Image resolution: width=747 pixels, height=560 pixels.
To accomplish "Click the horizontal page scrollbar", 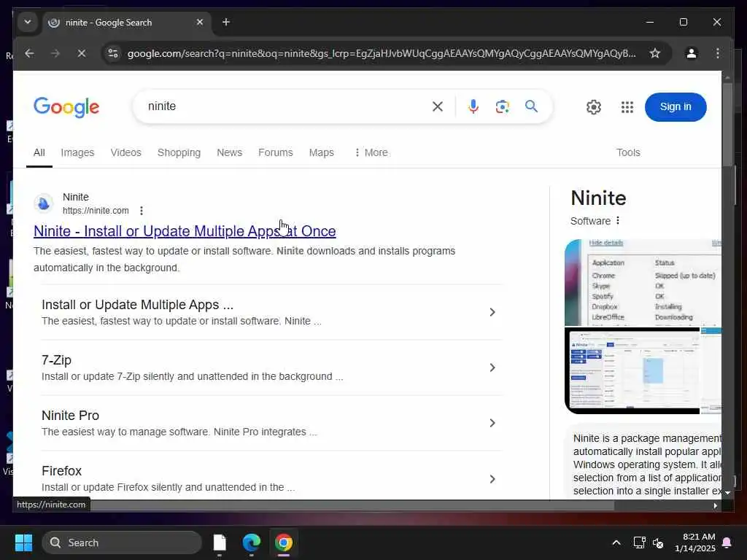I will pyautogui.click(x=352, y=506).
